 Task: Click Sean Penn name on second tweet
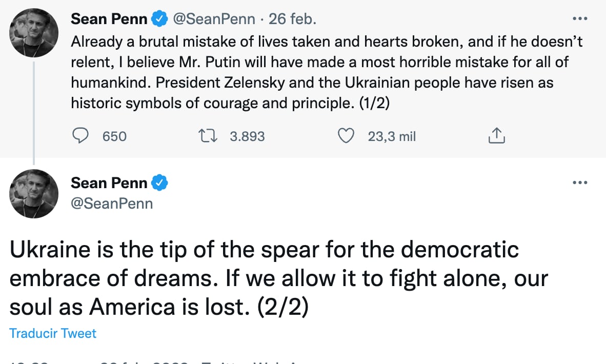click(x=109, y=183)
